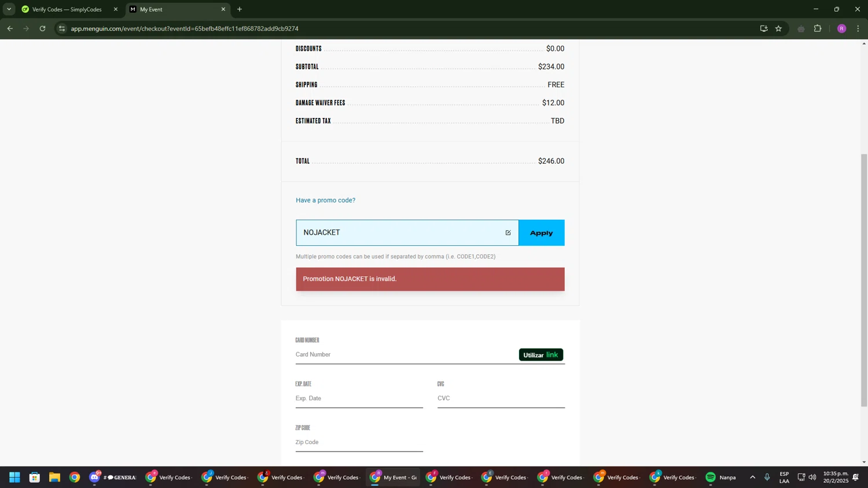Screen dimensions: 868x488
Task: Click the microphone tray icon
Action: pos(767,478)
